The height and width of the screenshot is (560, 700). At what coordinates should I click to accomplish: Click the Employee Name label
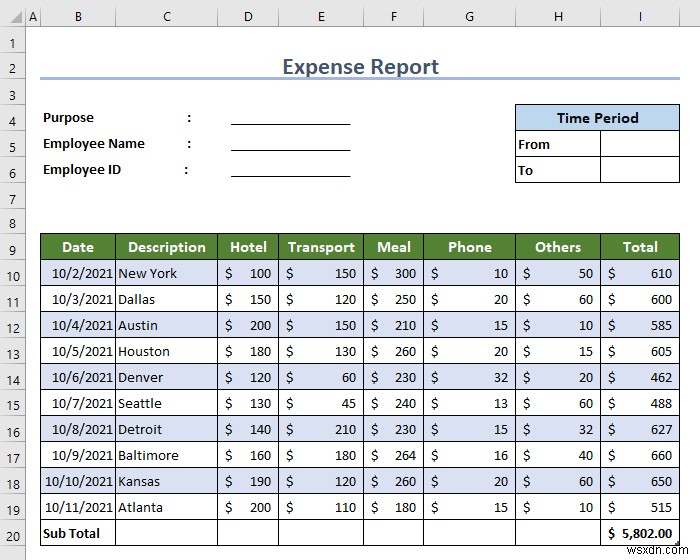click(x=94, y=144)
